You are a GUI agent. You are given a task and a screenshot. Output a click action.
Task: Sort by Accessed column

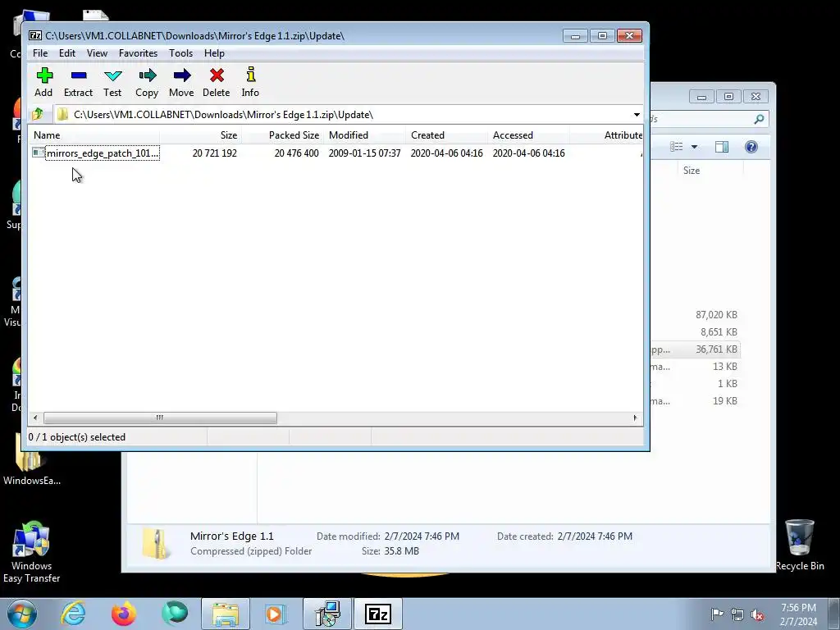528,135
